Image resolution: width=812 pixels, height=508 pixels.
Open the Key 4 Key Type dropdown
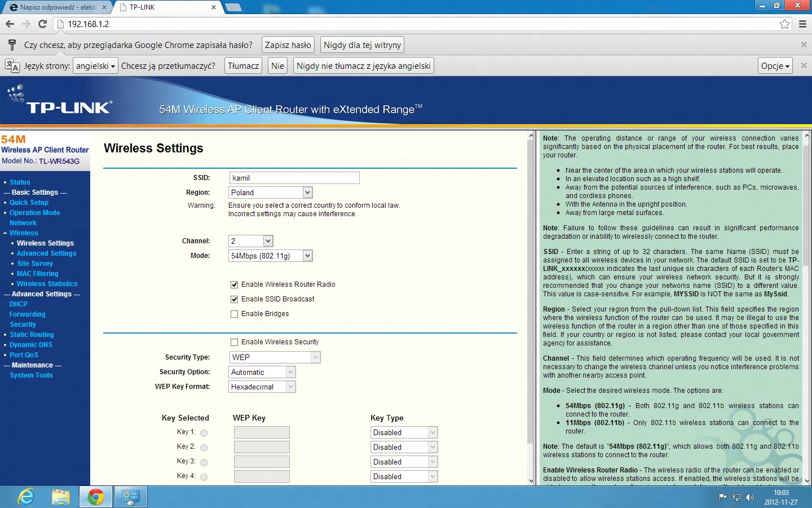tap(404, 476)
